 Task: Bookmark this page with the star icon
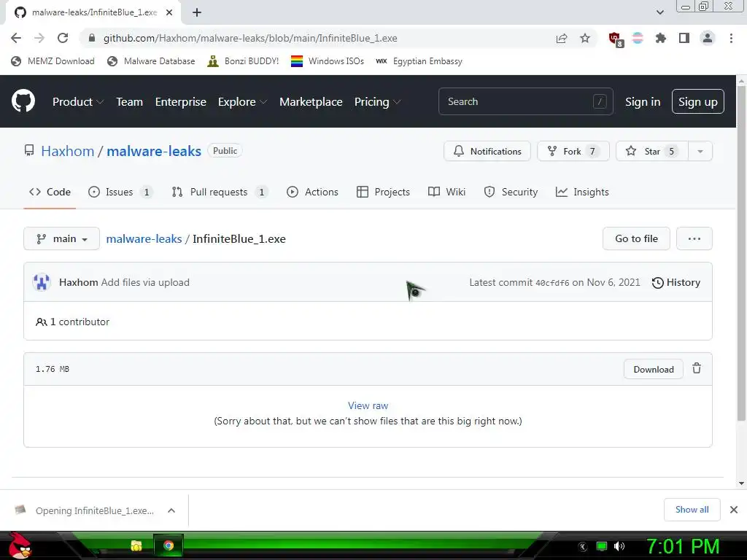coord(585,38)
